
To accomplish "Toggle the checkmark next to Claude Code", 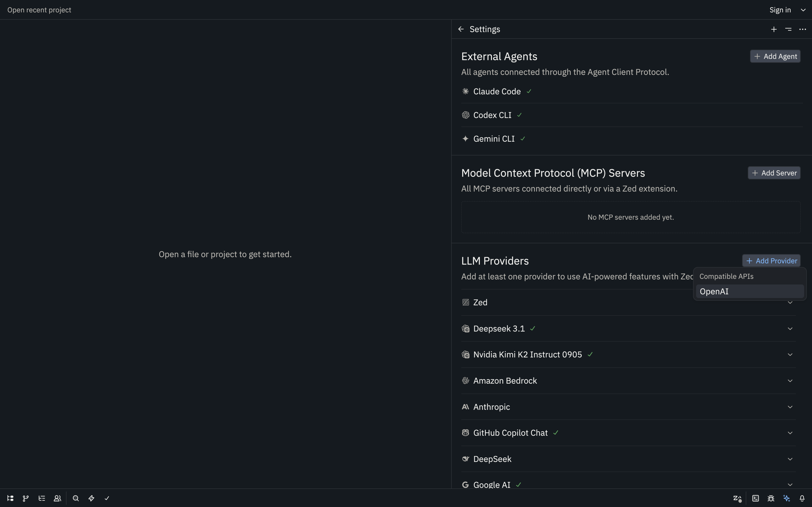I will point(528,91).
